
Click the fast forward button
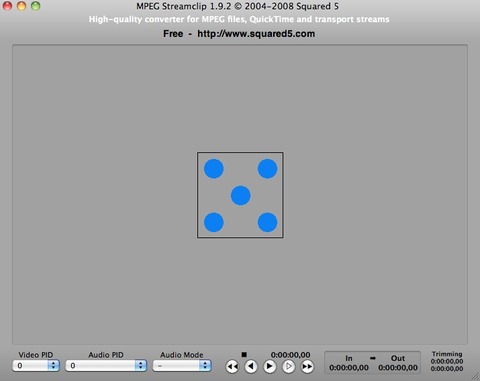click(307, 367)
